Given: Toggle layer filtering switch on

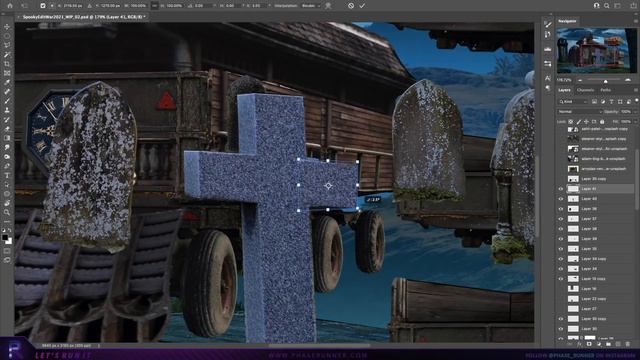Looking at the screenshot, I should pos(637,100).
